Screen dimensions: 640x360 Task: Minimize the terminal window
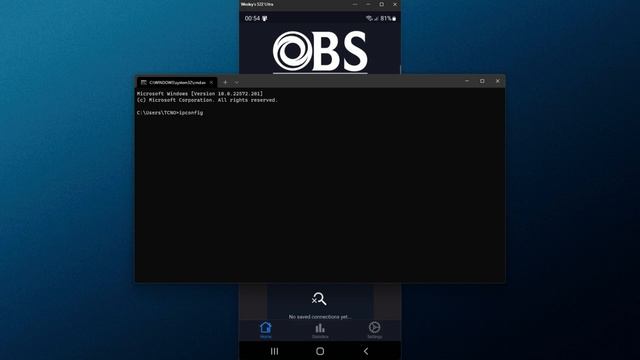point(467,81)
